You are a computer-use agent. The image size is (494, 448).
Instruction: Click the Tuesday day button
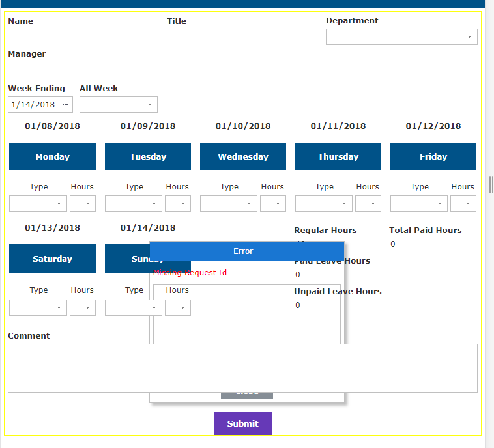[148, 156]
